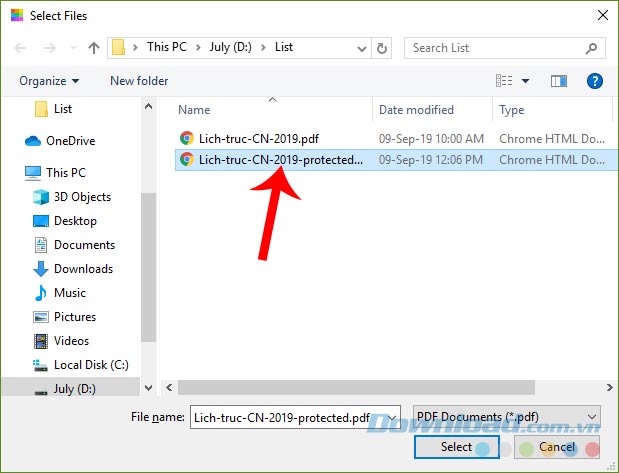Image resolution: width=619 pixels, height=473 pixels.
Task: Close the Select Files dialog
Action: click(602, 15)
